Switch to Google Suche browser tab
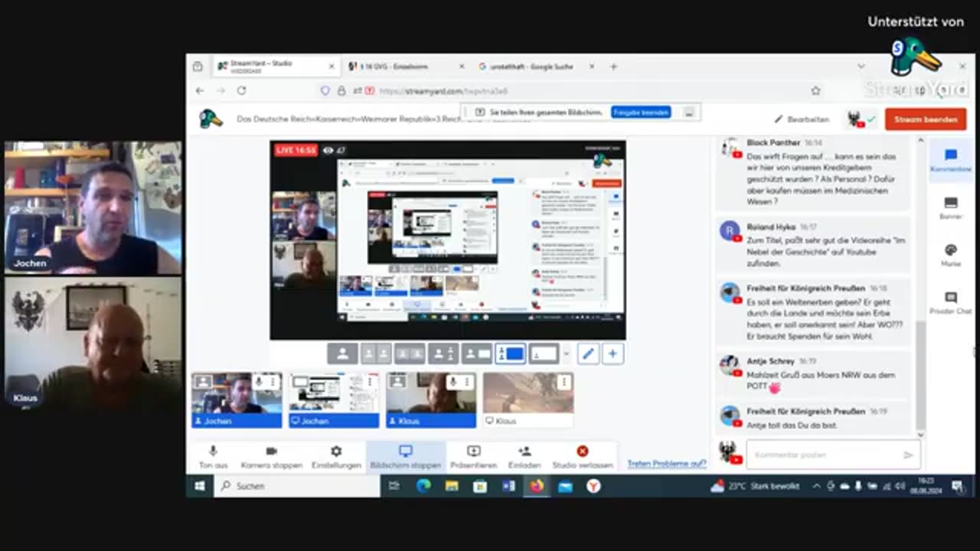 537,67
